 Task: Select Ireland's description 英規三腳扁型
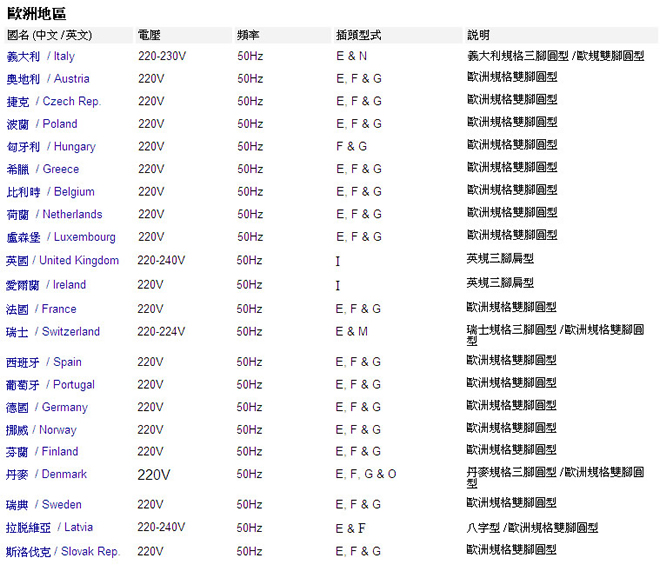500,283
